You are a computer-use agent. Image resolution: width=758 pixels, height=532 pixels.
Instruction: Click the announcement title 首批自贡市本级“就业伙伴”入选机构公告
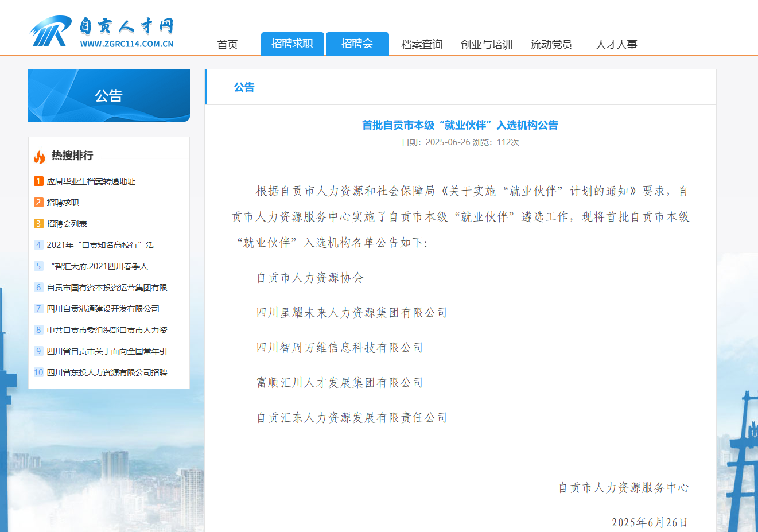click(460, 125)
